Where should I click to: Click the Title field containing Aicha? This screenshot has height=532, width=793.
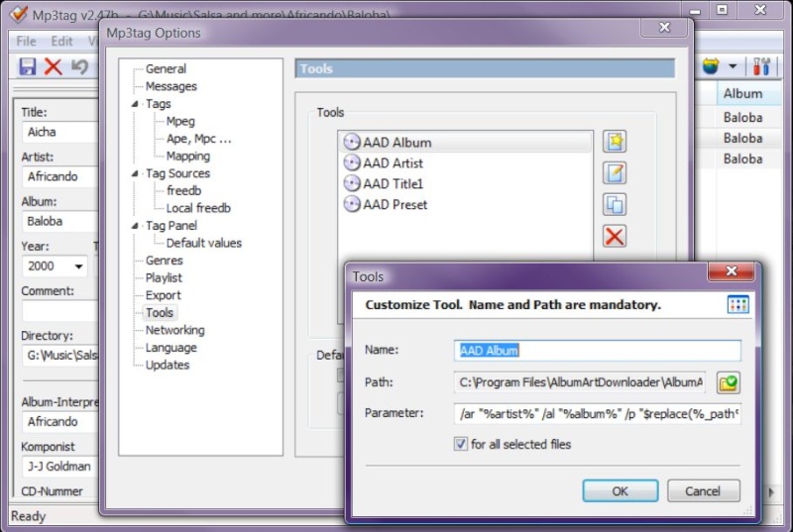tap(60, 133)
